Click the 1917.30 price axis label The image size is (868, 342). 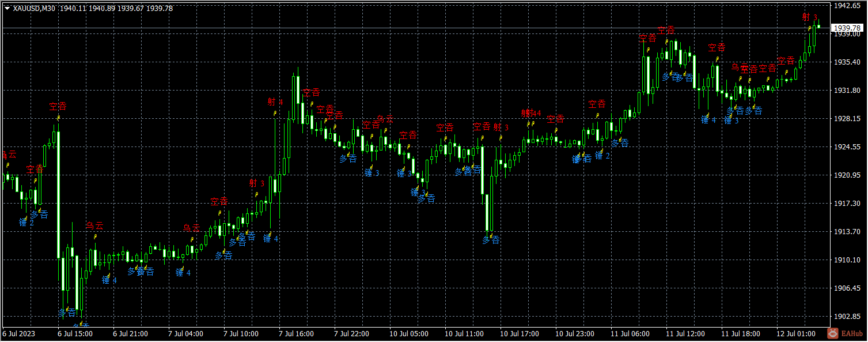pyautogui.click(x=847, y=204)
